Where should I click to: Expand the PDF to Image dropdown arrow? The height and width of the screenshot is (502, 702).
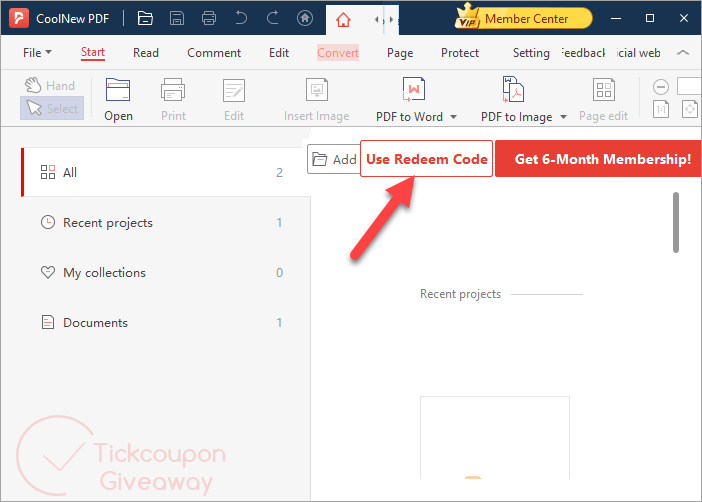pos(564,117)
